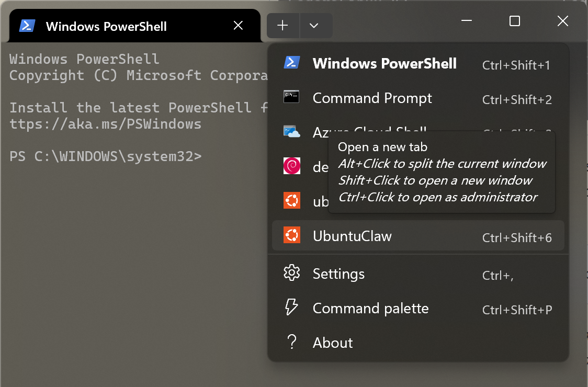Click the Debian swirl icon

[x=292, y=166]
